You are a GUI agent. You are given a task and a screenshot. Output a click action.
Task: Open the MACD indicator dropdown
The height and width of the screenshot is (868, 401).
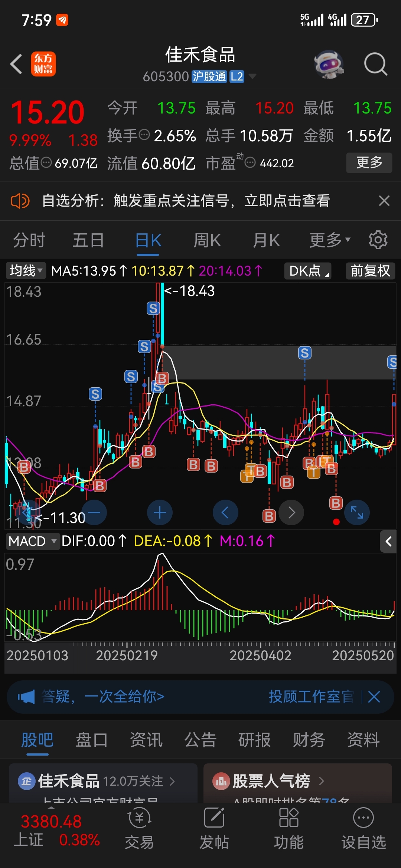coord(33,541)
